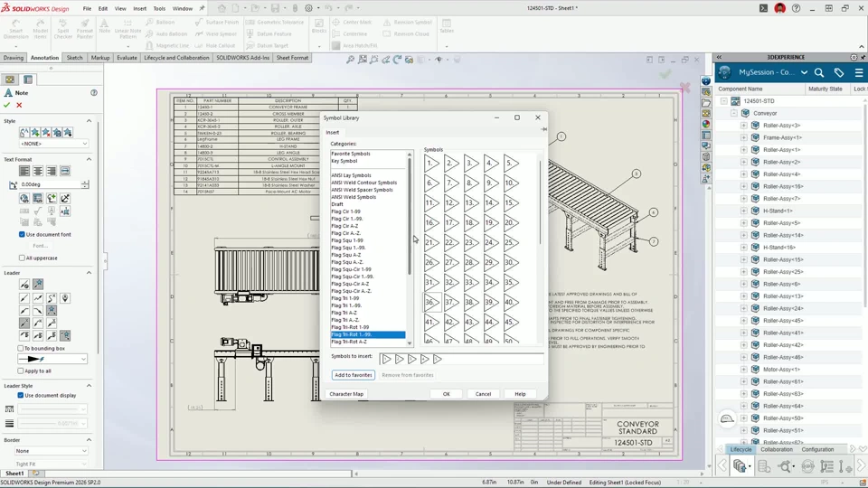Screen dimensions: 868x488
Task: Switch to the Sheet Format tab
Action: pyautogui.click(x=292, y=58)
